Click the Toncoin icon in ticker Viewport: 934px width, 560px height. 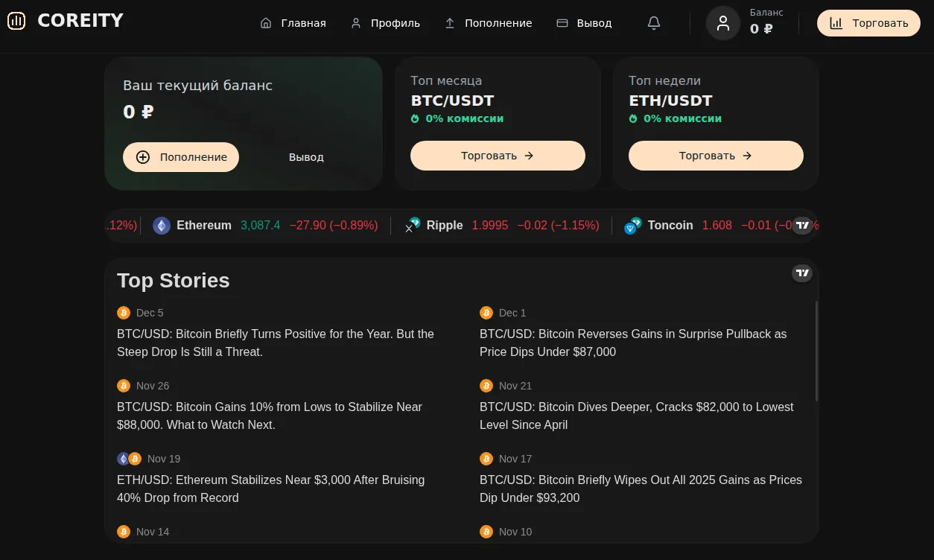[633, 226]
